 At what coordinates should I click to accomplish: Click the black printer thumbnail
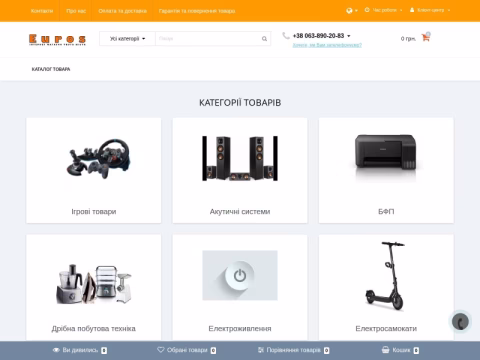[x=386, y=157]
